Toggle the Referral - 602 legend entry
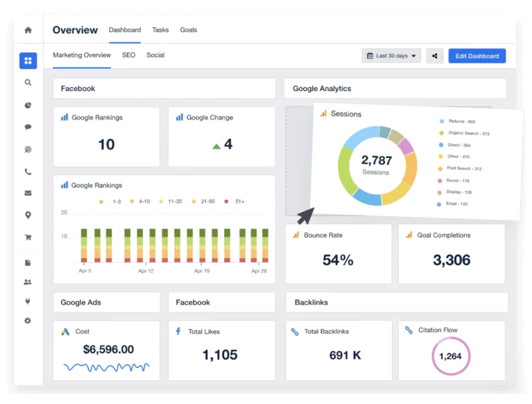Screen dimensions: 532x404 [458, 122]
